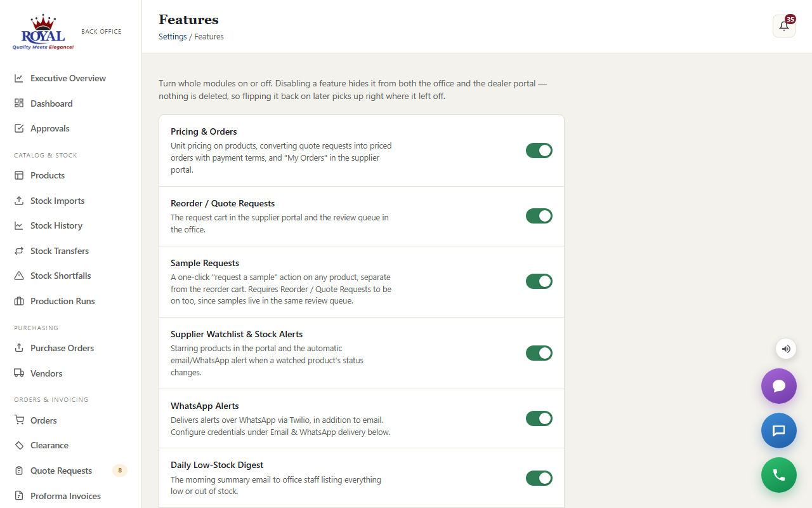Click the Settings breadcrumb link
The width and height of the screenshot is (812, 508).
173,37
